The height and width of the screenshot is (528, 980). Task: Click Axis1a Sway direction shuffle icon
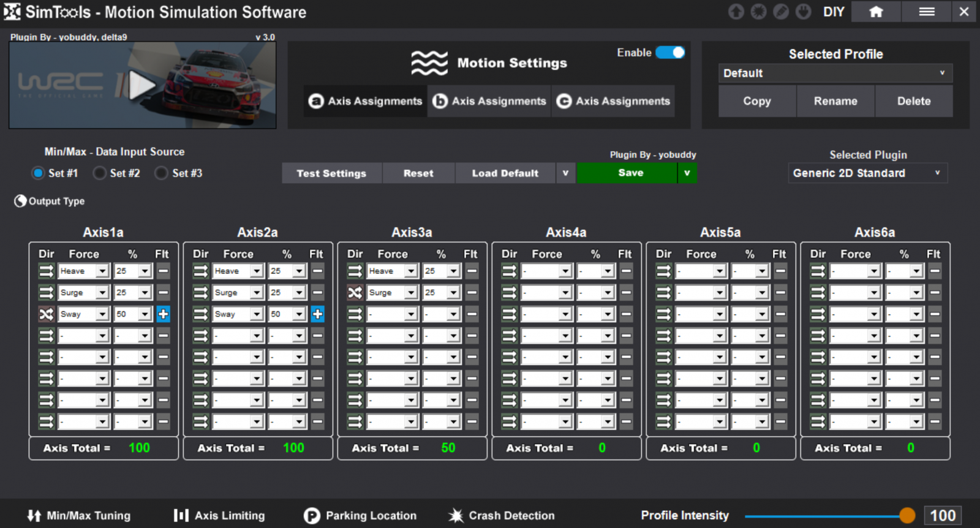46,314
